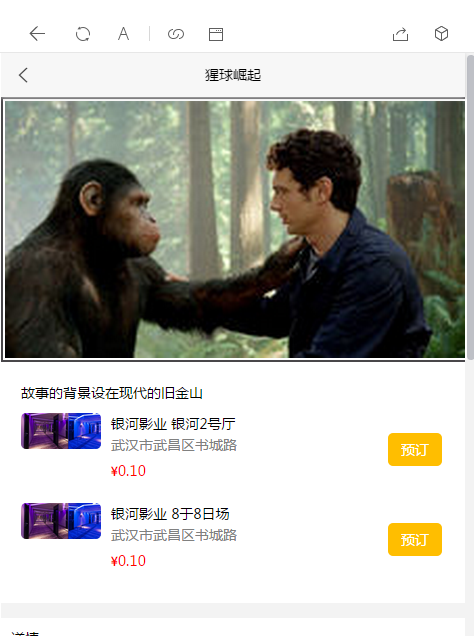Click the 银河2号厅 cinema thumbnail

61,431
